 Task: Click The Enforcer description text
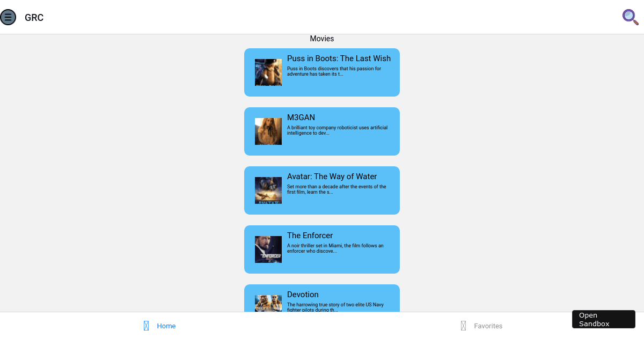335,248
